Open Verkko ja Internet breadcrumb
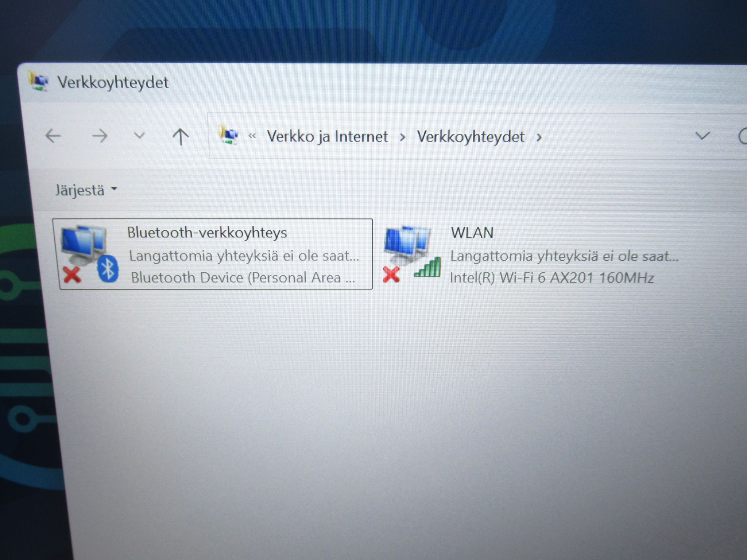Image resolution: width=747 pixels, height=560 pixels. tap(327, 136)
